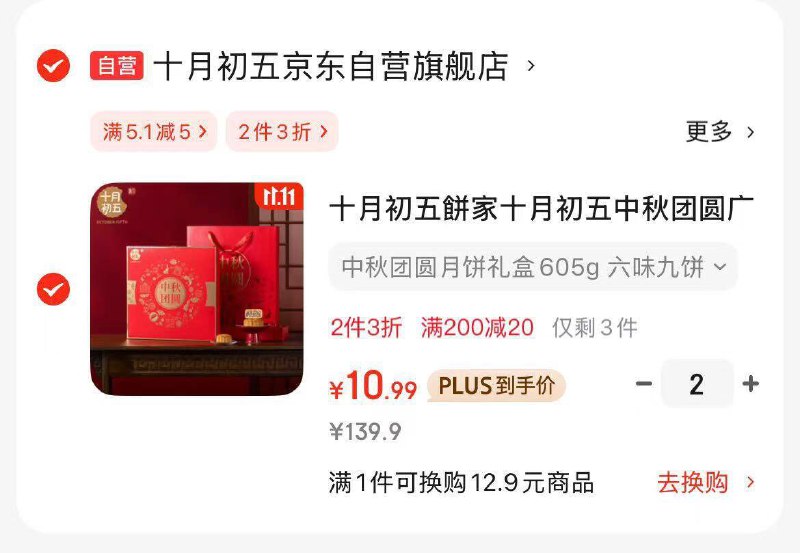Screen dimensions: 800x553
Task: Decrease quantity with the minus button
Action: [644, 383]
